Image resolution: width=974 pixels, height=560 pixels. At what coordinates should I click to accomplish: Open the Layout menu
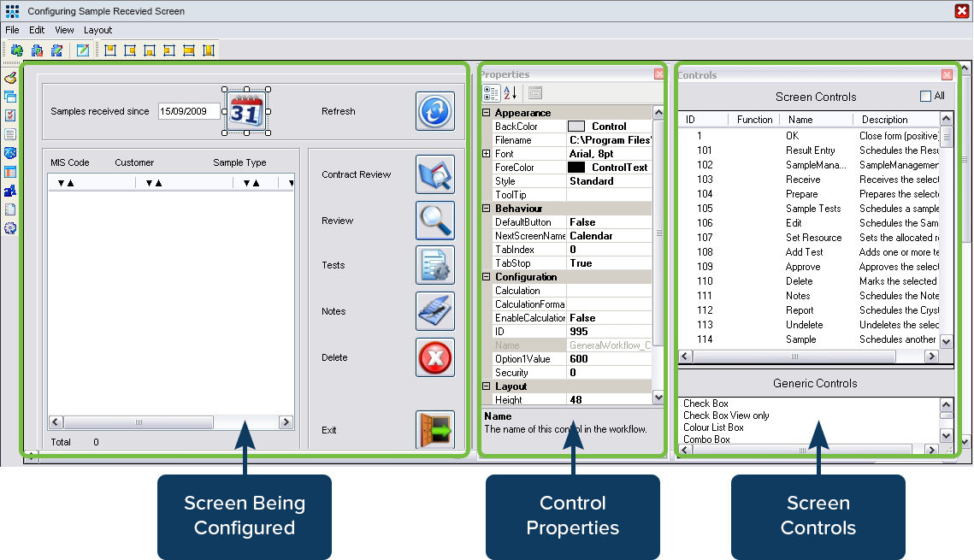point(97,29)
